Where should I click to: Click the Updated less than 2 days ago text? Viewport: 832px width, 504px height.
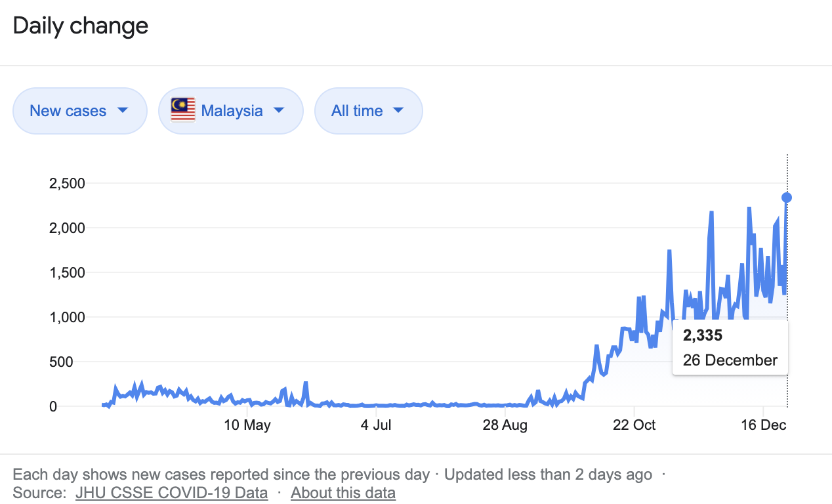pos(548,474)
